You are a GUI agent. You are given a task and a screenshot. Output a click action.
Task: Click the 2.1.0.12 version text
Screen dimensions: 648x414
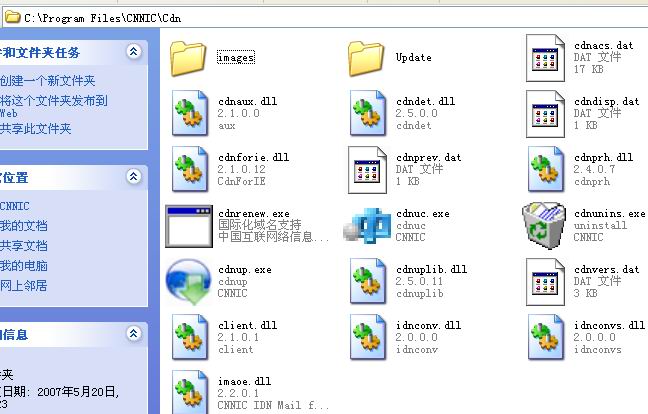pyautogui.click(x=242, y=169)
